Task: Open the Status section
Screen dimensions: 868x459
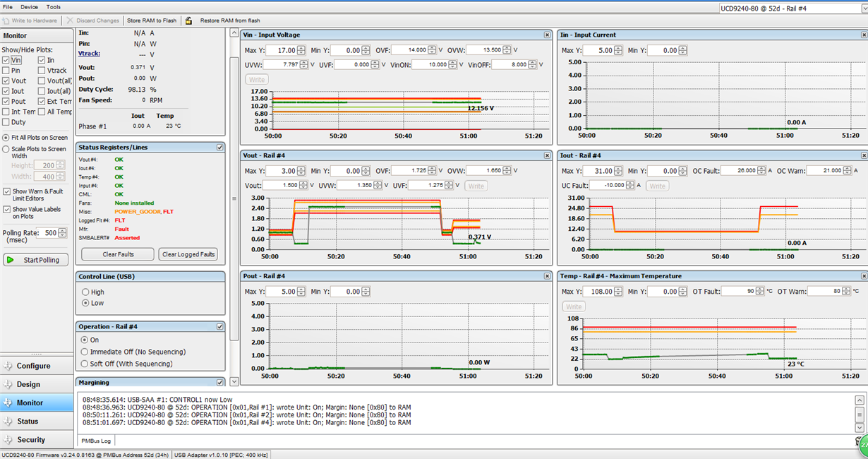Action: 36,421
